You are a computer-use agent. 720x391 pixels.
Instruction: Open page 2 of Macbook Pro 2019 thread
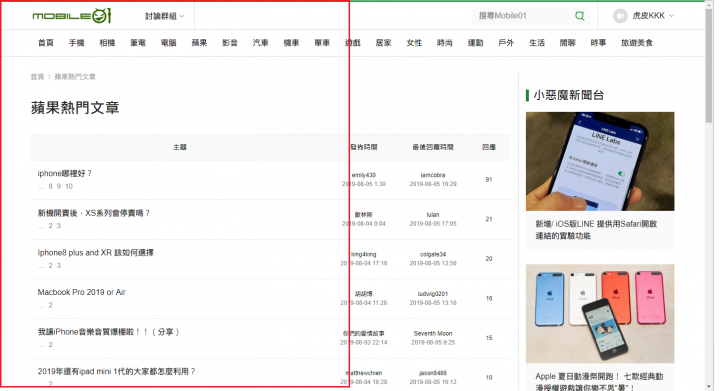pyautogui.click(x=51, y=305)
